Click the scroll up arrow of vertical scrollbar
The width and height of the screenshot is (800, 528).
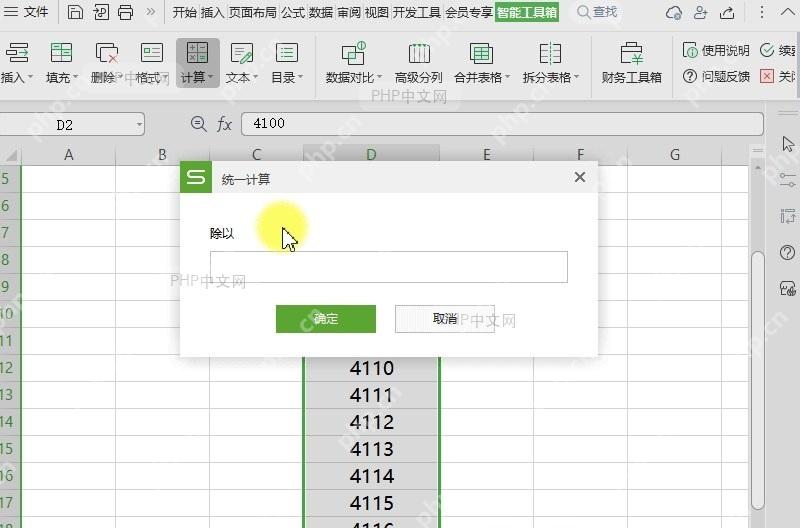tap(758, 167)
